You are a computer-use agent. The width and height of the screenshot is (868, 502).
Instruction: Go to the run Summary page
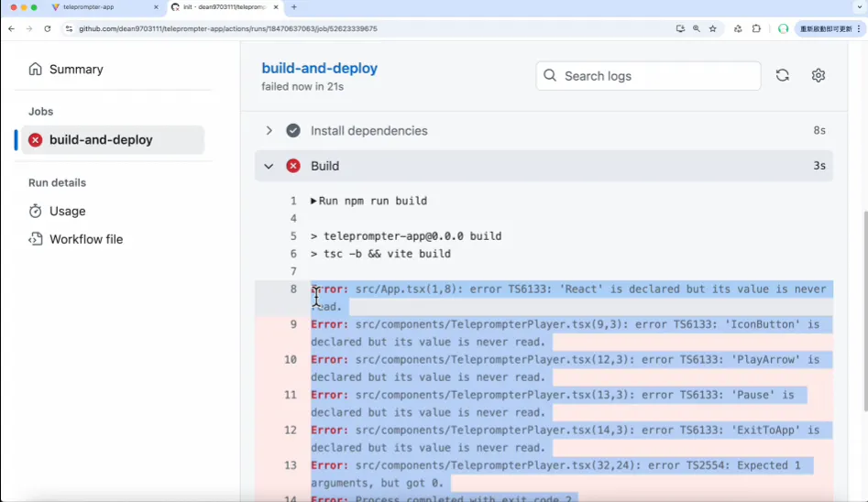point(76,70)
